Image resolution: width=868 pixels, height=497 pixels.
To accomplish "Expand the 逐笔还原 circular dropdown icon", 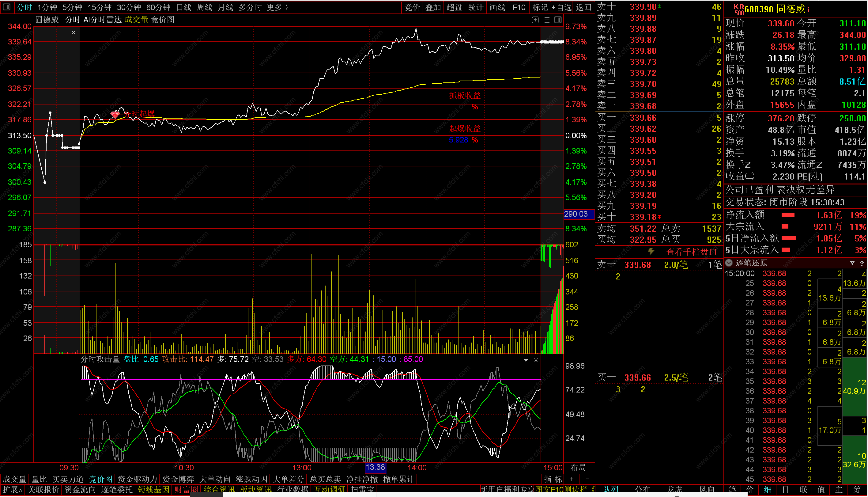I will click(729, 263).
